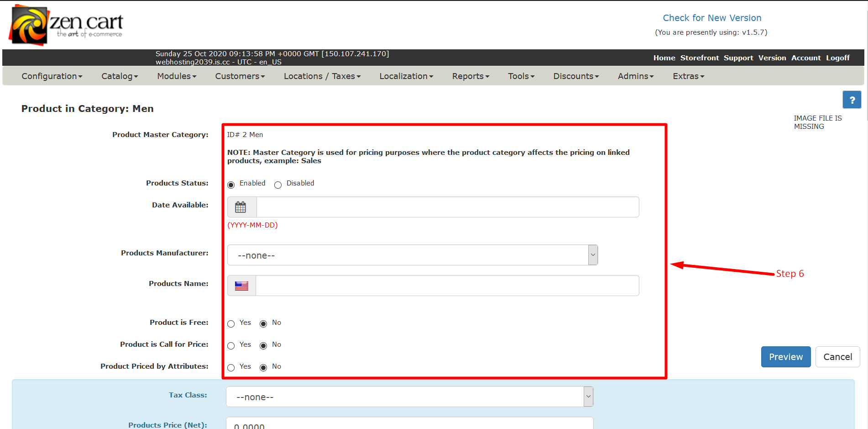Select Yes for Product Priced by Attributes
This screenshot has width=868, height=429.
tap(231, 368)
